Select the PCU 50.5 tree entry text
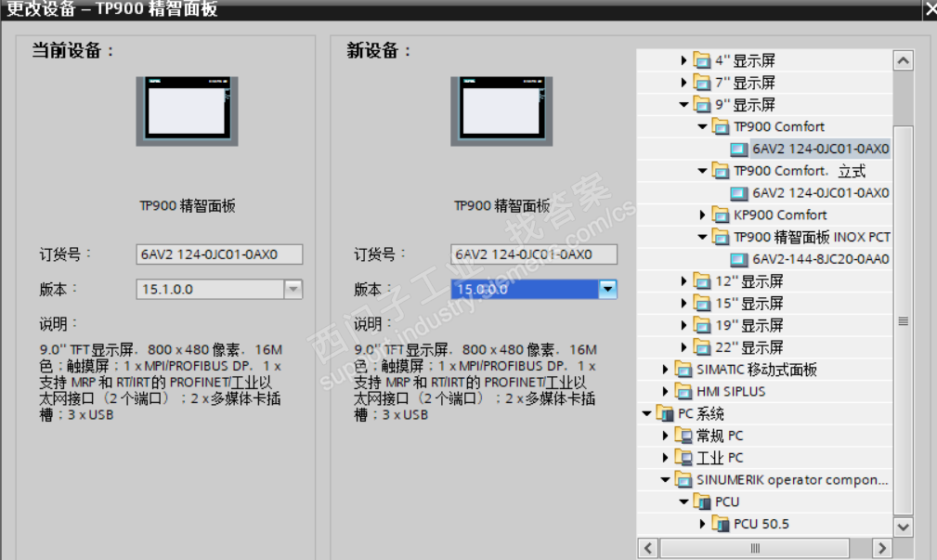The image size is (937, 560). (761, 524)
